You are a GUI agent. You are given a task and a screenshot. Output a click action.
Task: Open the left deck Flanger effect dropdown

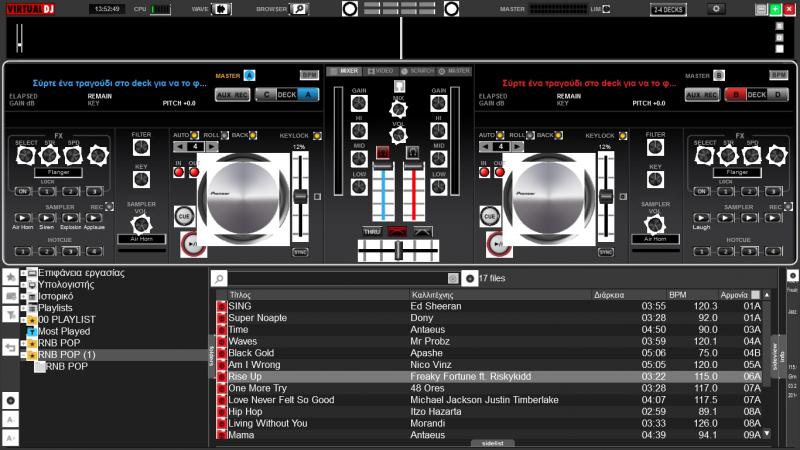pyautogui.click(x=58, y=172)
